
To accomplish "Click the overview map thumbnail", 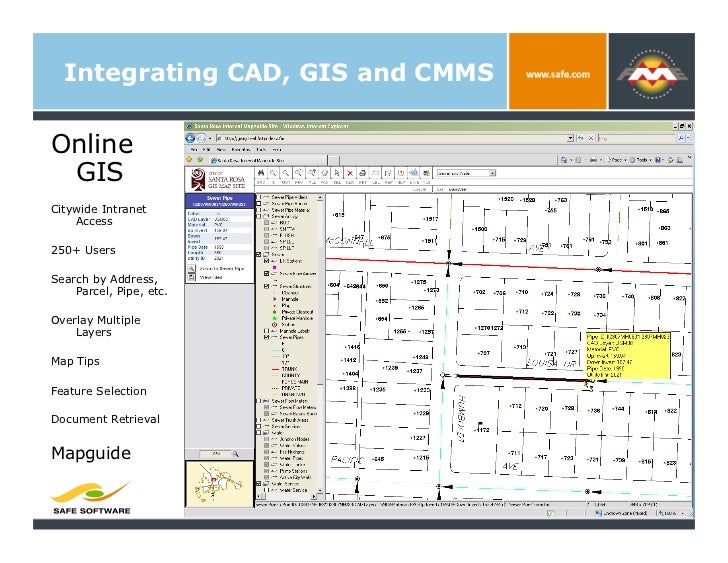I will (x=219, y=483).
